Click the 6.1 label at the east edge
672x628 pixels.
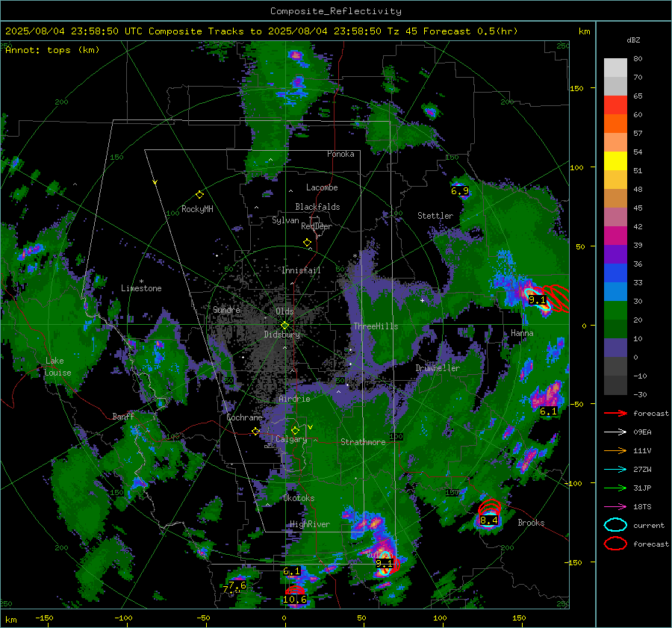pyautogui.click(x=548, y=411)
